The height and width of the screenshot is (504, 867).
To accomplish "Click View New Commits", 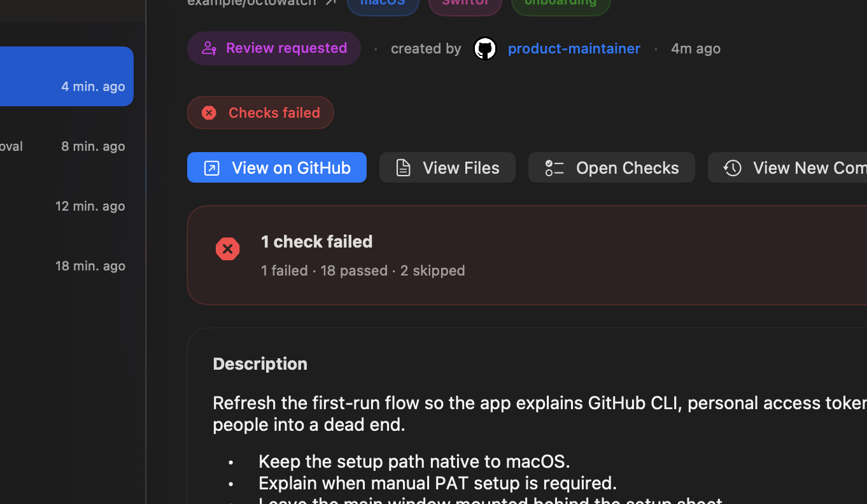I will (796, 167).
